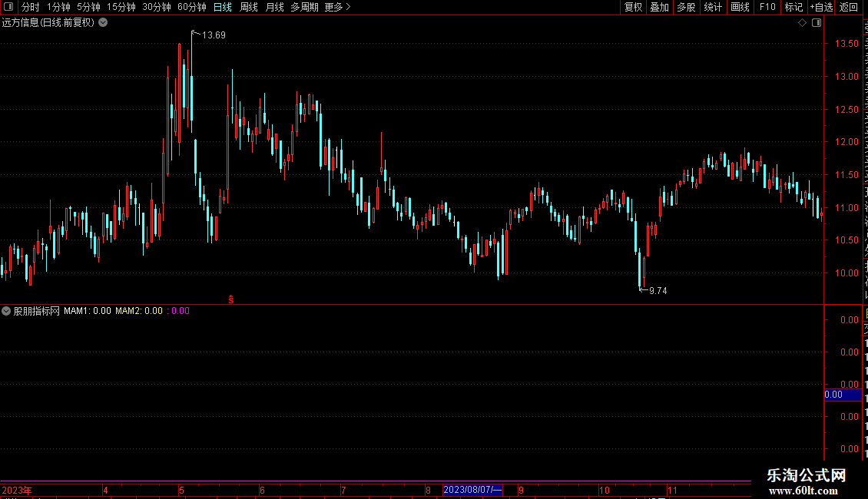The height and width of the screenshot is (499, 868).
Task: Select the 日线 daily chart tab
Action: point(223,7)
